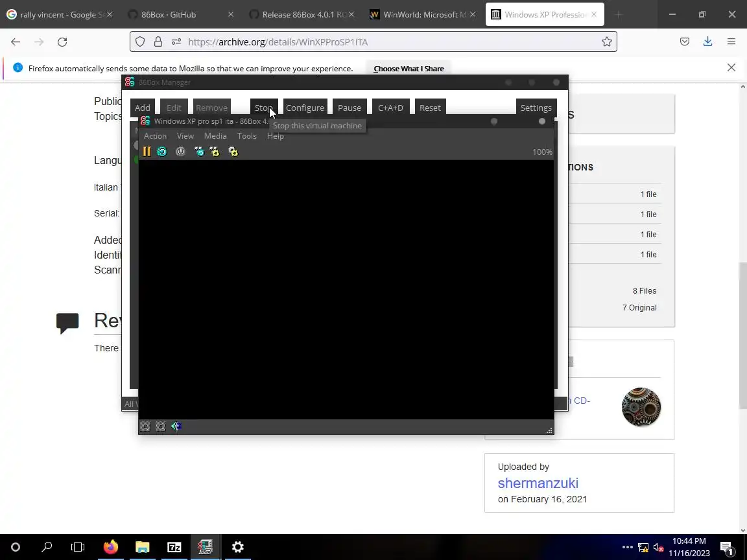Viewport: 747px width, 560px height.
Task: Open the Help menu in 86Box
Action: (276, 136)
